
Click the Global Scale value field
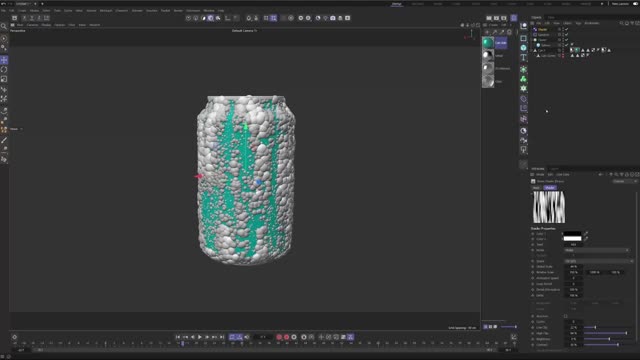[573, 267]
